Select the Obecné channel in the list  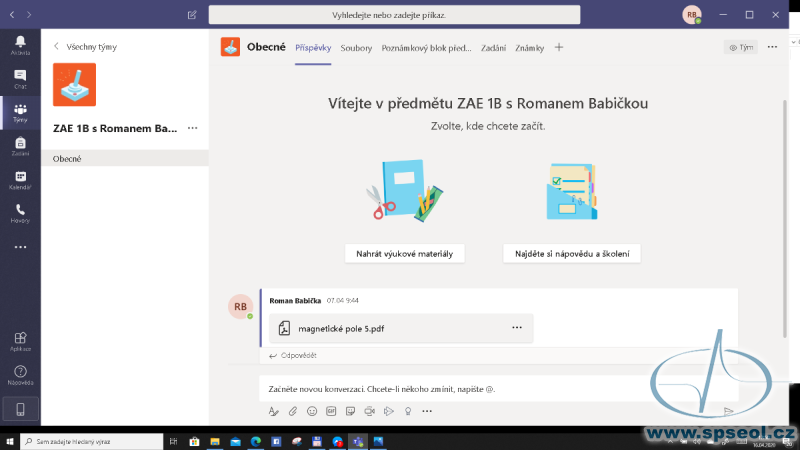(x=125, y=158)
